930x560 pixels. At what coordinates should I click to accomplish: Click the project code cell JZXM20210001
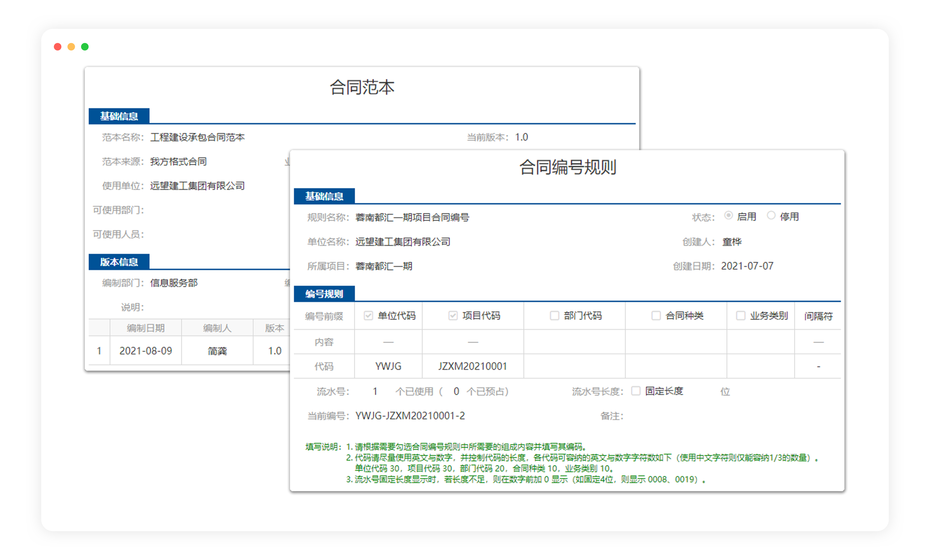pos(472,366)
